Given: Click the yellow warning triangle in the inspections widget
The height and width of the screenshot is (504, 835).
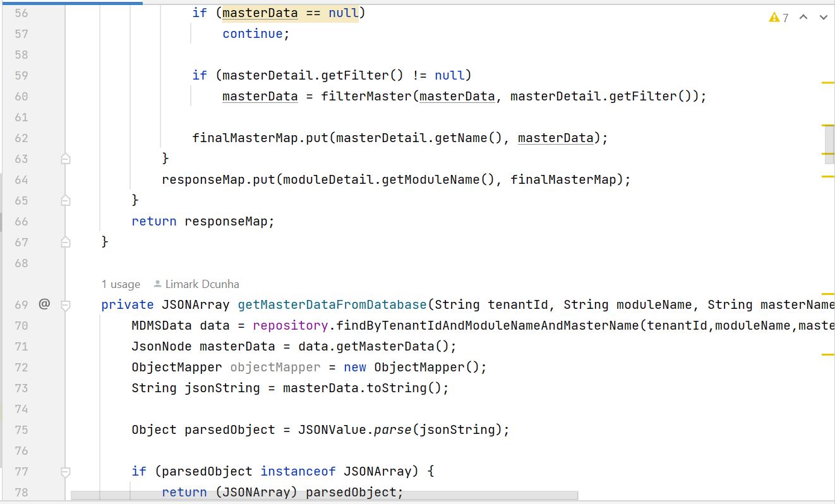Looking at the screenshot, I should (x=774, y=18).
